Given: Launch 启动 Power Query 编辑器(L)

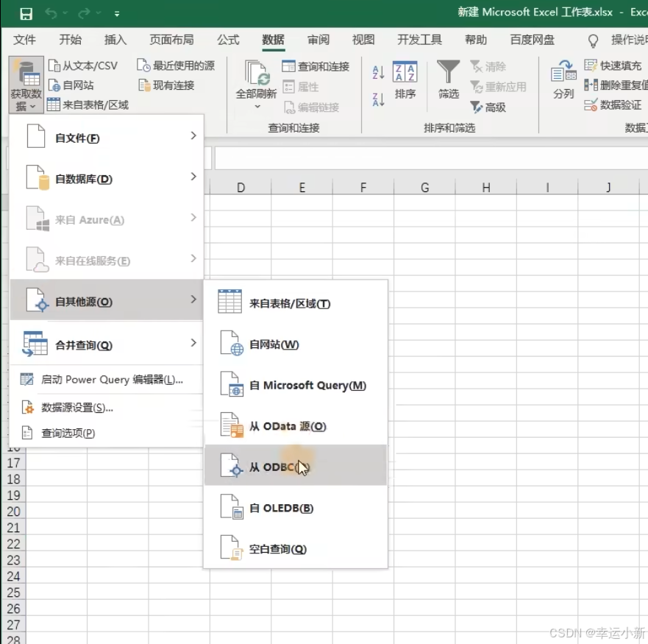Looking at the screenshot, I should pyautogui.click(x=106, y=379).
